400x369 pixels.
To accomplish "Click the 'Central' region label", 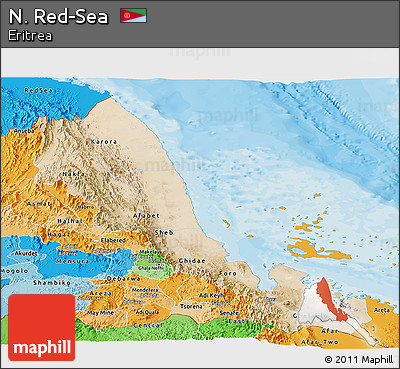I will click(148, 325).
